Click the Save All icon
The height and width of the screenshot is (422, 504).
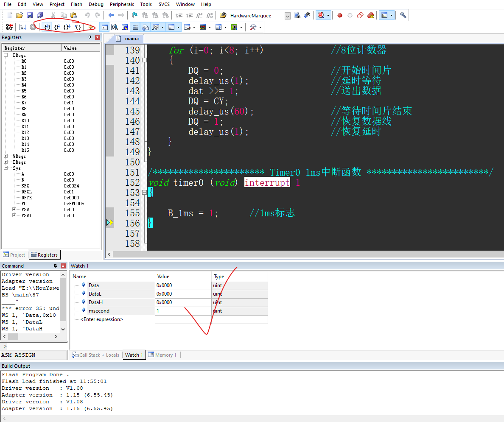40,15
